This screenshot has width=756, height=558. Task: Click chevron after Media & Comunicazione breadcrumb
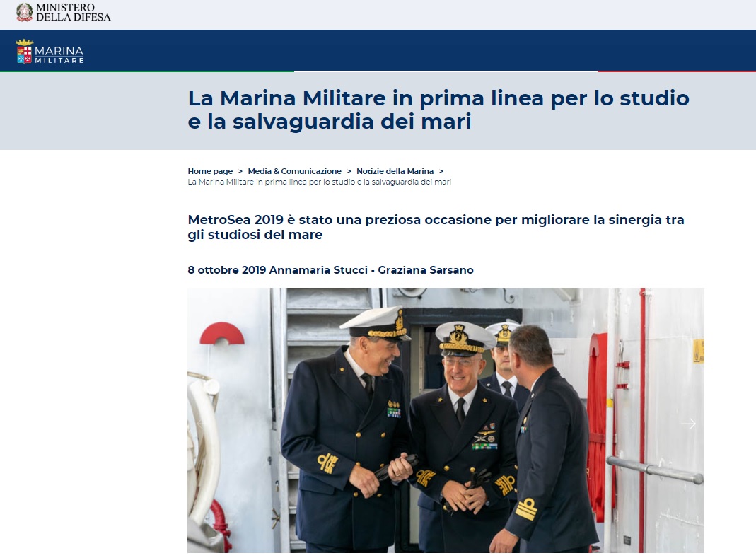[349, 171]
